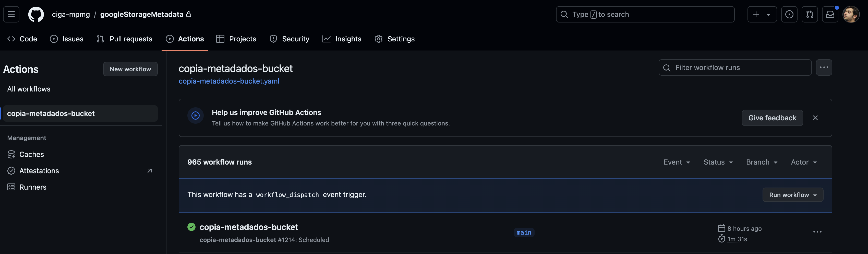Expand the Status filter dropdown

click(718, 162)
